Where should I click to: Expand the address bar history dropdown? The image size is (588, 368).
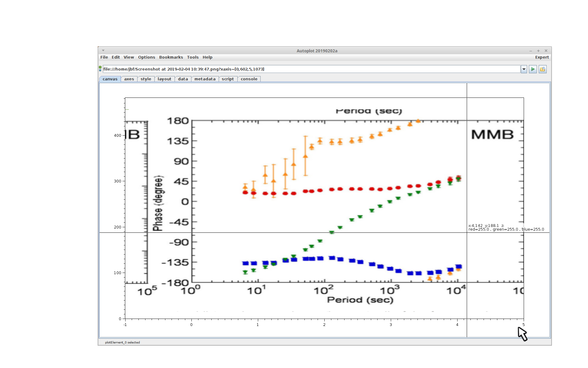tap(524, 69)
